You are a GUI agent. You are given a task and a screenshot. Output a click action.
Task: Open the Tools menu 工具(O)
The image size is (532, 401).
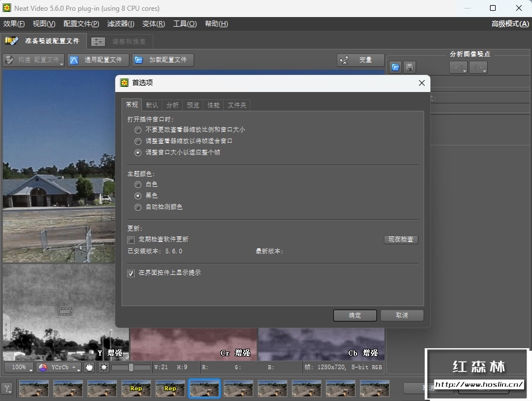click(x=185, y=24)
